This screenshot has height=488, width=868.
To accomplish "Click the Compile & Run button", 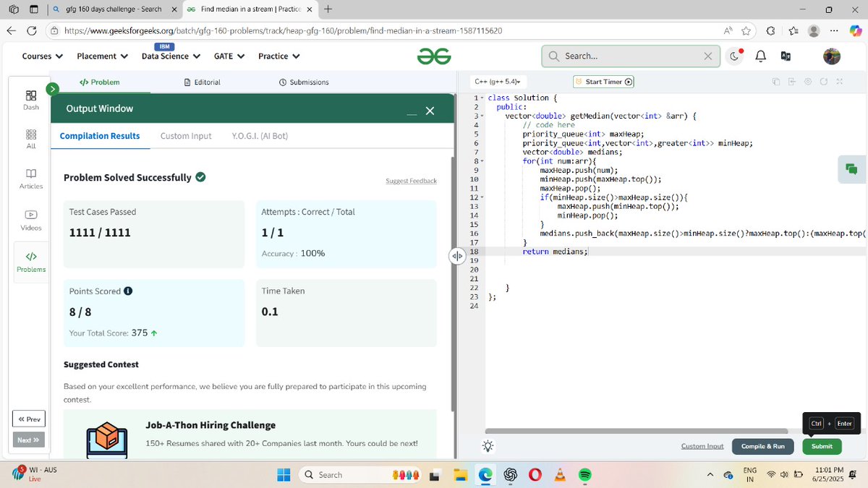I will tap(763, 447).
